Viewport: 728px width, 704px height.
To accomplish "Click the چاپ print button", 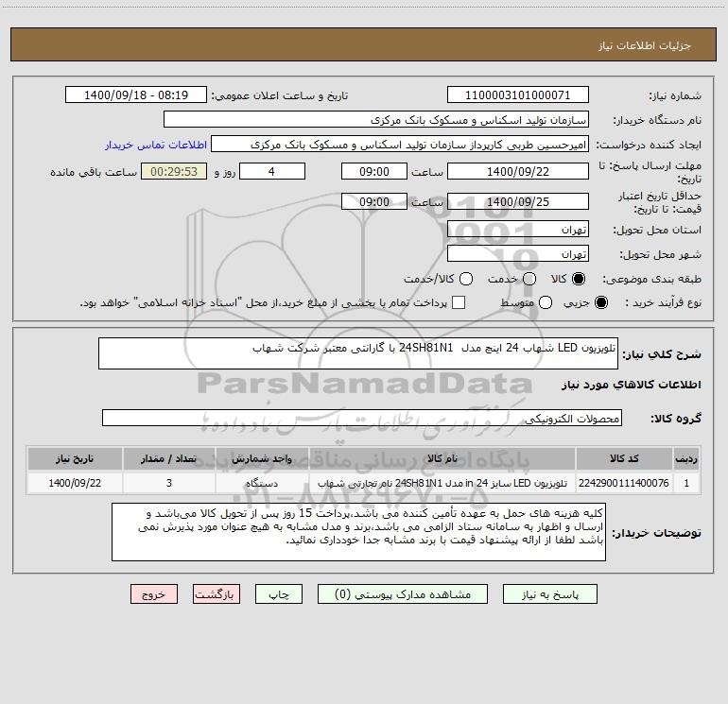I will [279, 594].
